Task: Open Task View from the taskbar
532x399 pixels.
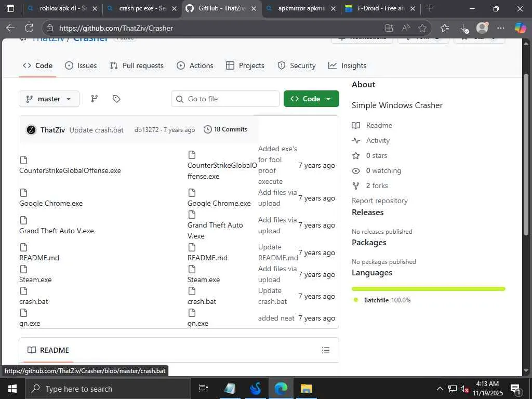Action: coord(204,389)
